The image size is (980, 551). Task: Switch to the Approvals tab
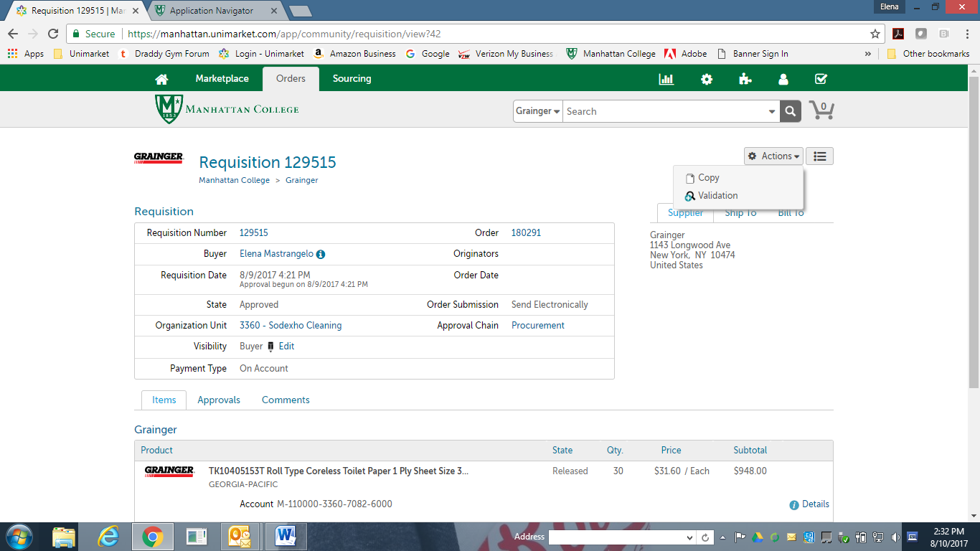point(219,400)
